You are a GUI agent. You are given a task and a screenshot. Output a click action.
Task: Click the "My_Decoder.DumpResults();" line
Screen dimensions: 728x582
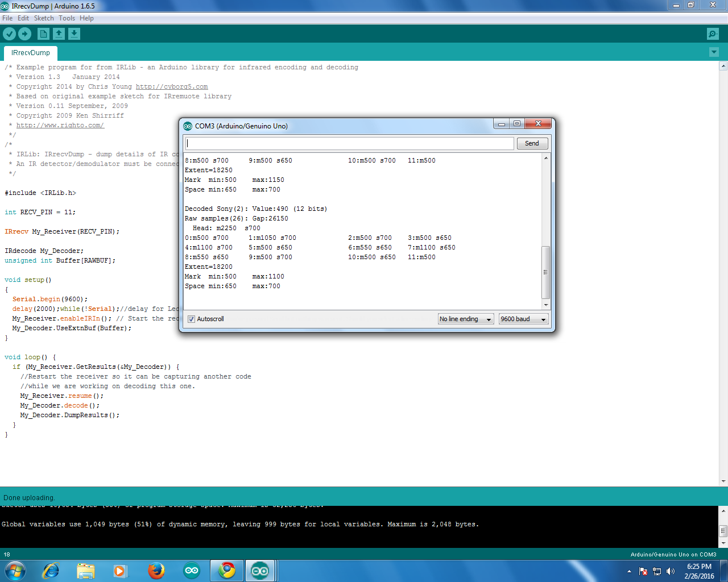pyautogui.click(x=70, y=415)
